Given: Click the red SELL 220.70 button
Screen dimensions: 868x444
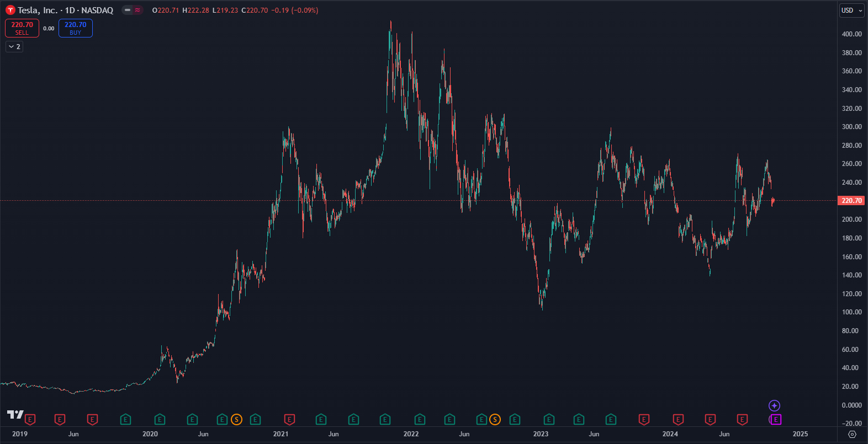Looking at the screenshot, I should 22,28.
